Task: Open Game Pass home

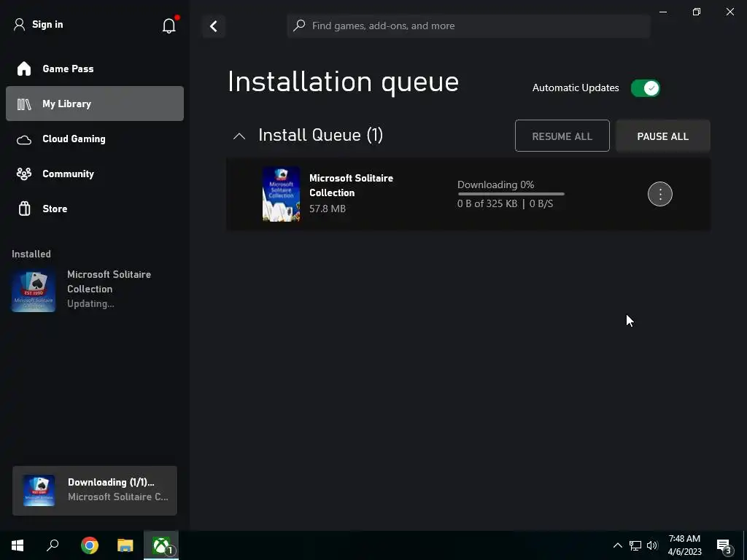Action: (x=95, y=69)
